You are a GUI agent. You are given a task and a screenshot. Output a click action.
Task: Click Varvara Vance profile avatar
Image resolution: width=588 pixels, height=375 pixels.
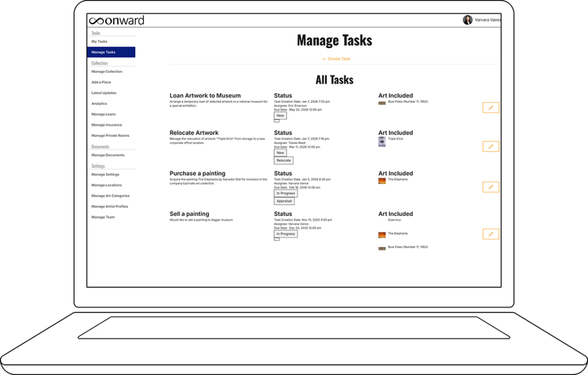[467, 20]
